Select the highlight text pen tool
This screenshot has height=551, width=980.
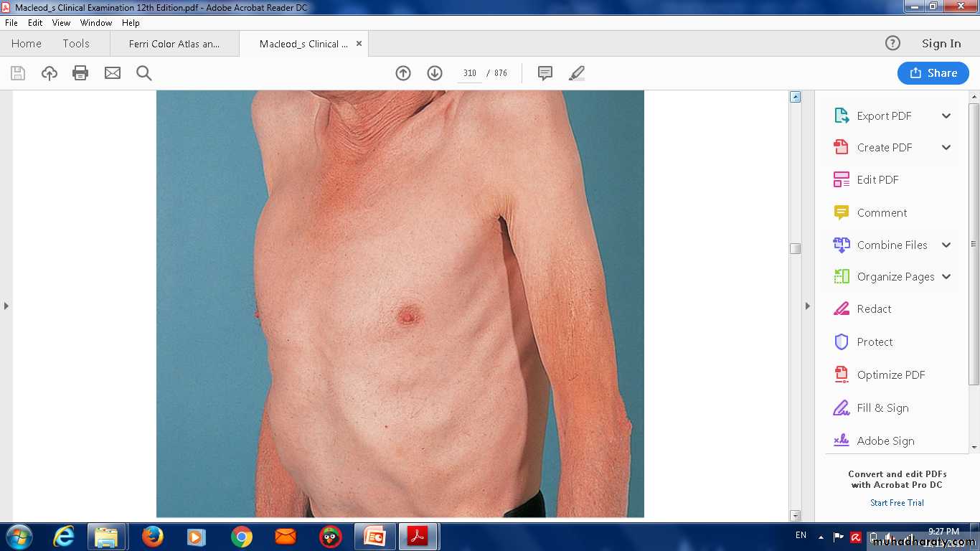(577, 73)
